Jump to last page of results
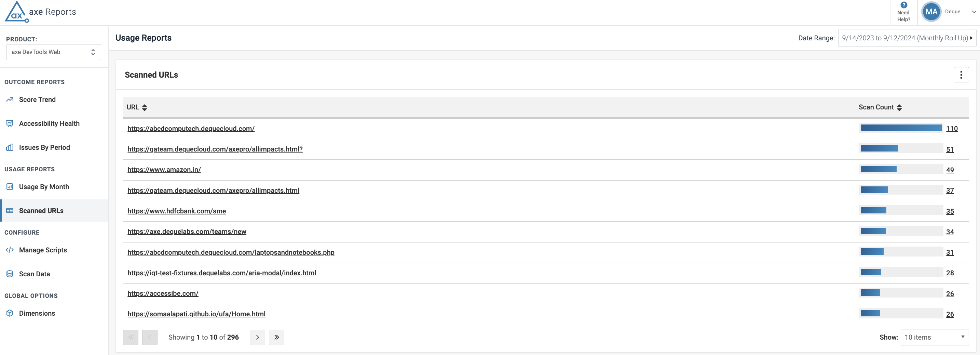The width and height of the screenshot is (980, 355). pyautogui.click(x=276, y=337)
